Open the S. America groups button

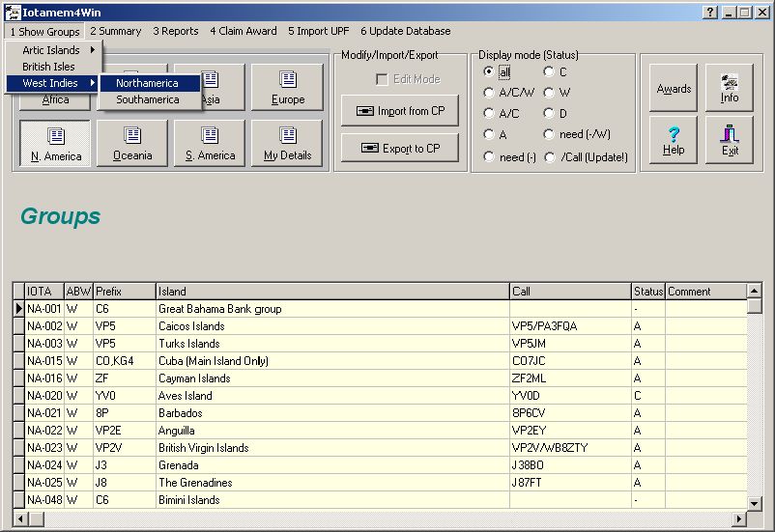pos(210,143)
